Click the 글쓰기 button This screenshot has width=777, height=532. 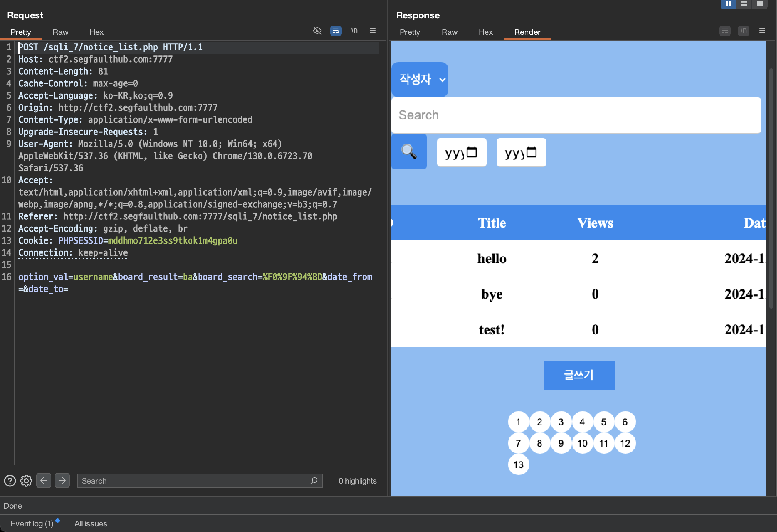click(x=579, y=375)
